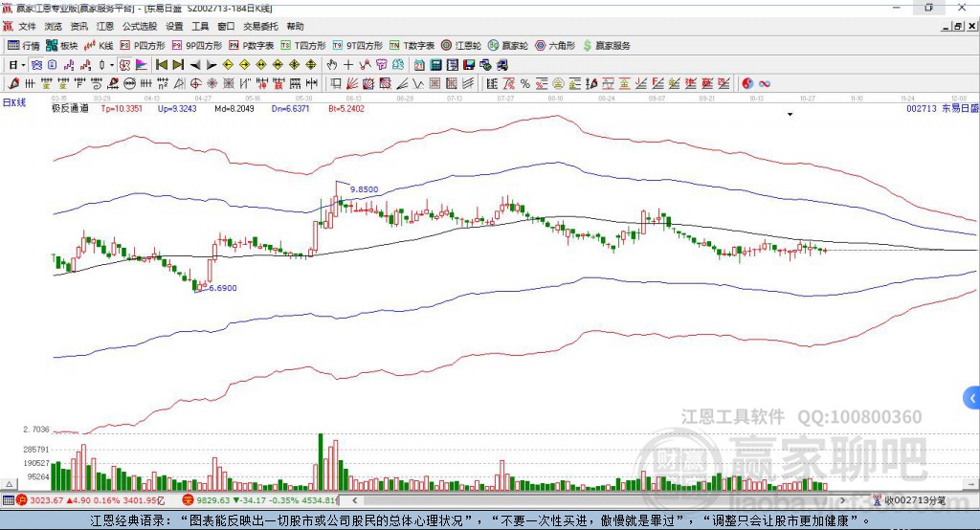The width and height of the screenshot is (980, 530).
Task: Click the 日K线 chart label
Action: (x=13, y=102)
